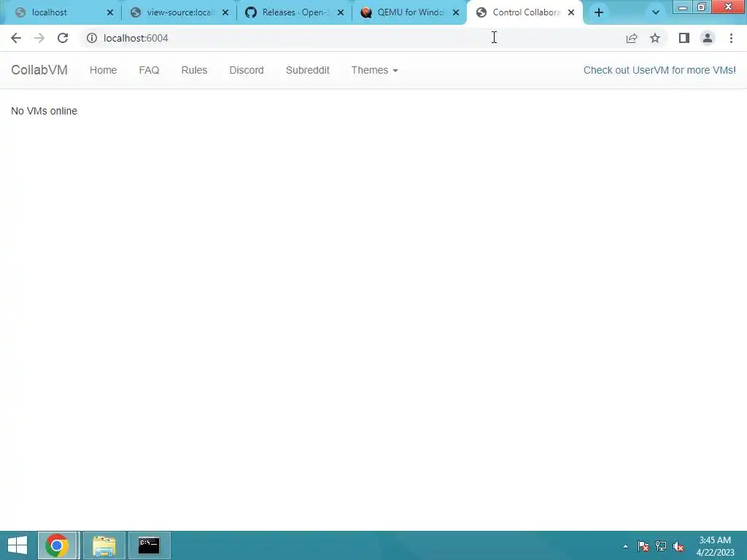Click the forward navigation arrow
Viewport: 747px width, 560px height.
point(39,38)
